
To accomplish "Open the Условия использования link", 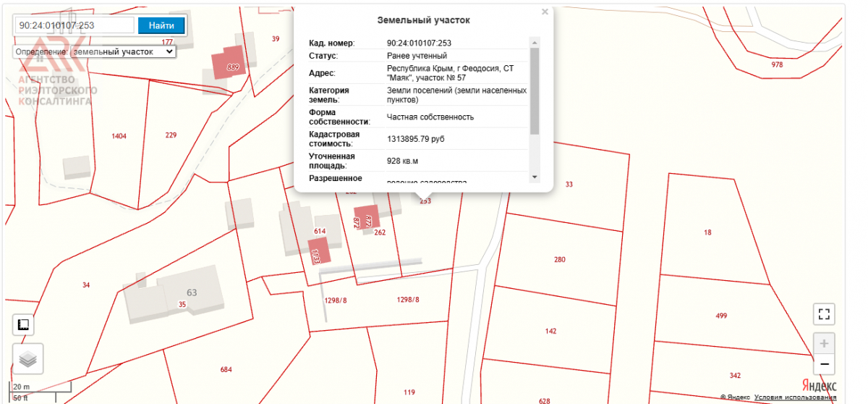I will click(795, 397).
